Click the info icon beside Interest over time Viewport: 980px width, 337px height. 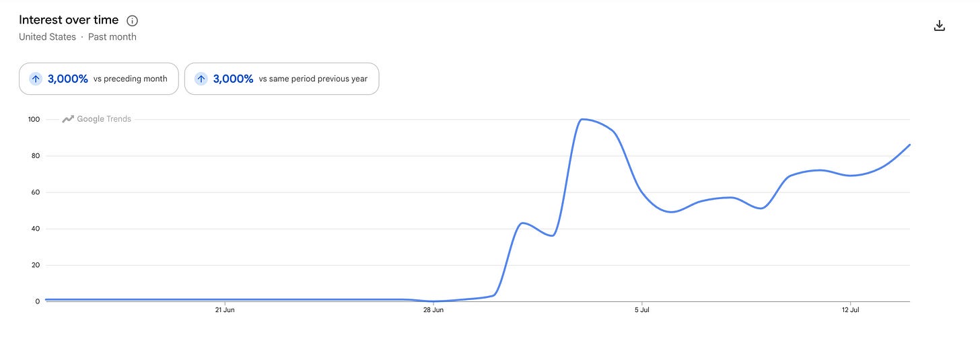coord(133,21)
